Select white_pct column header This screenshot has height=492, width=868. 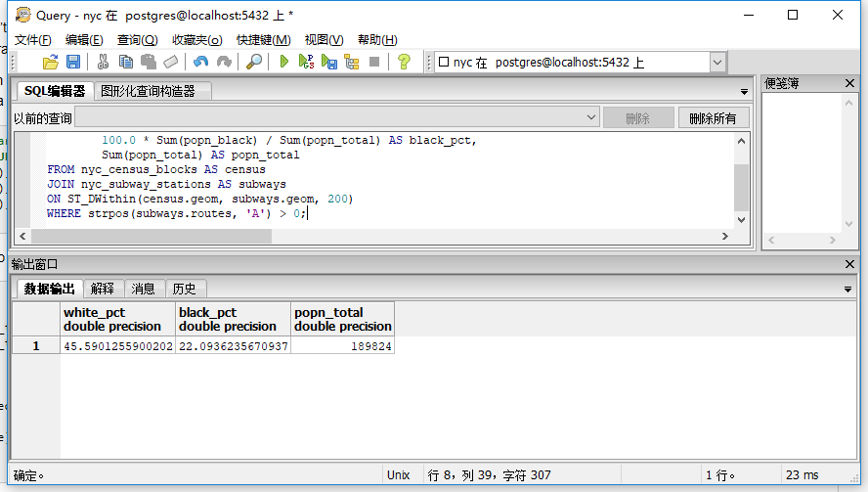coord(117,319)
